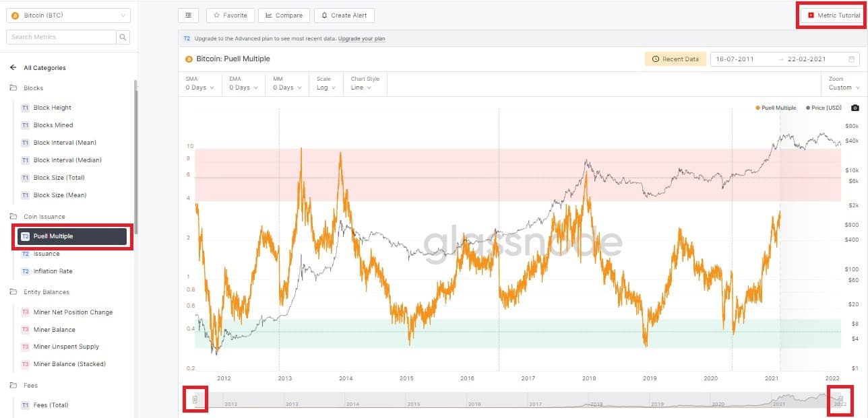Open the Block Height metric

[52, 108]
